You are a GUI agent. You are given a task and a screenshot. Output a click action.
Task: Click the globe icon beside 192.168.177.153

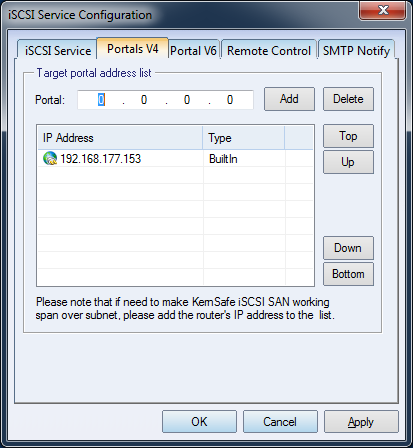click(x=50, y=158)
